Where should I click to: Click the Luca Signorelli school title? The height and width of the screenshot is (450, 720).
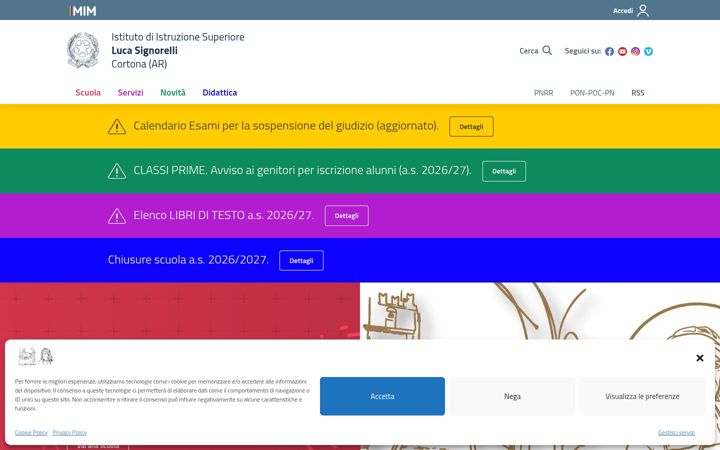(x=144, y=51)
